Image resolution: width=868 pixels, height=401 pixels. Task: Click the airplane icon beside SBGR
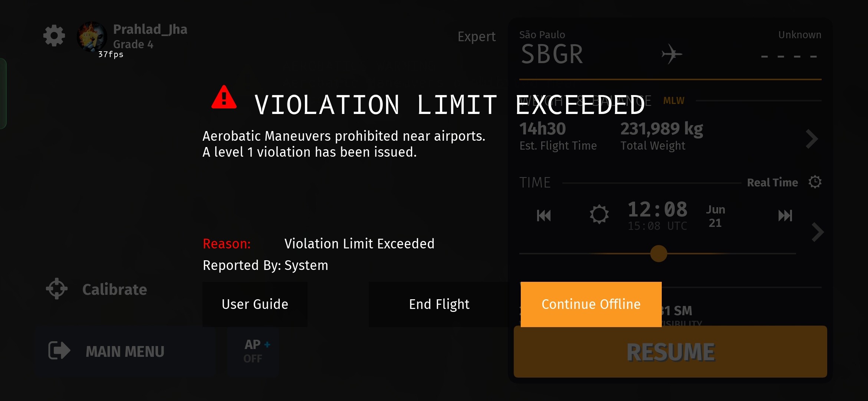[672, 54]
